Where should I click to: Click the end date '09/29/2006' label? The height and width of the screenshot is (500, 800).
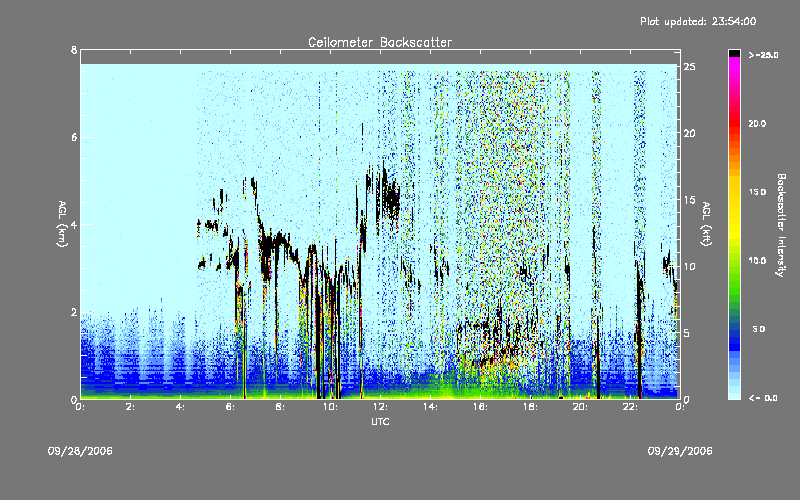(680, 451)
